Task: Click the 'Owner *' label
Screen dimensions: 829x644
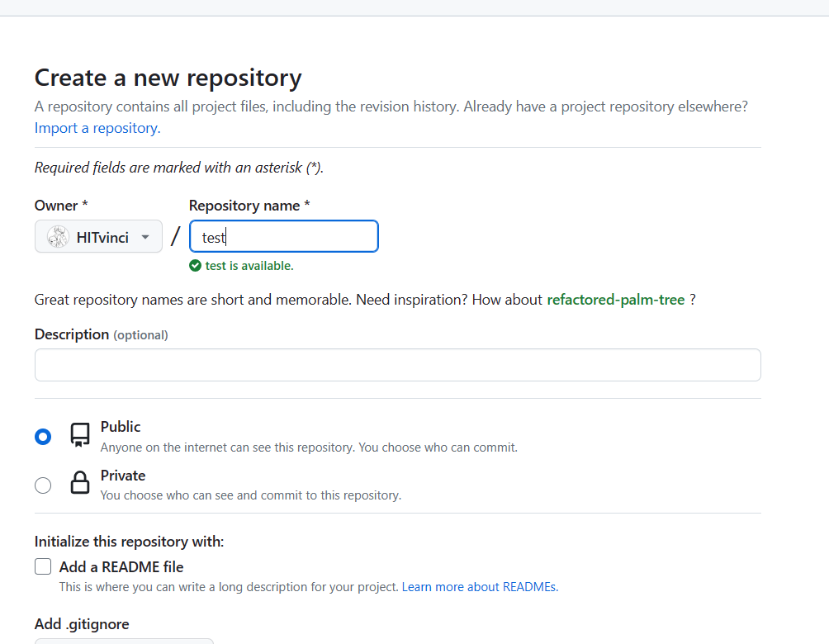Action: pyautogui.click(x=61, y=206)
